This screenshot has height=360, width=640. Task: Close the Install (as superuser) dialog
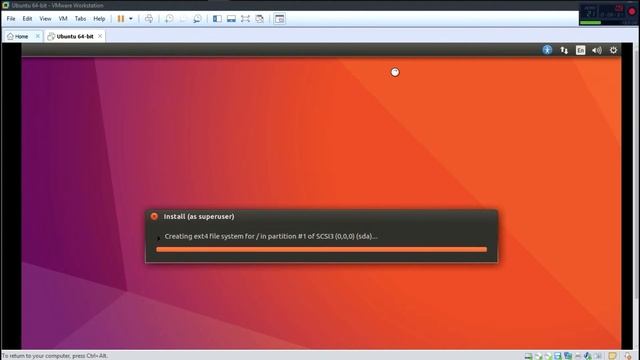coord(154,216)
